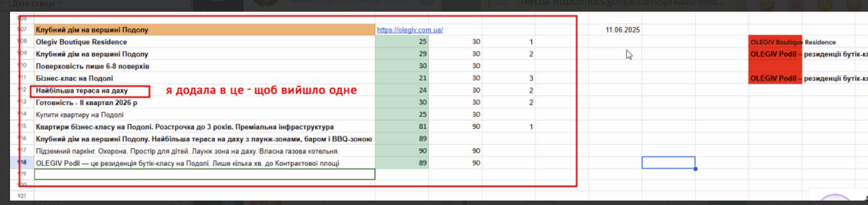
Task: Select the cell with 2 in row 909
Action: (509, 54)
